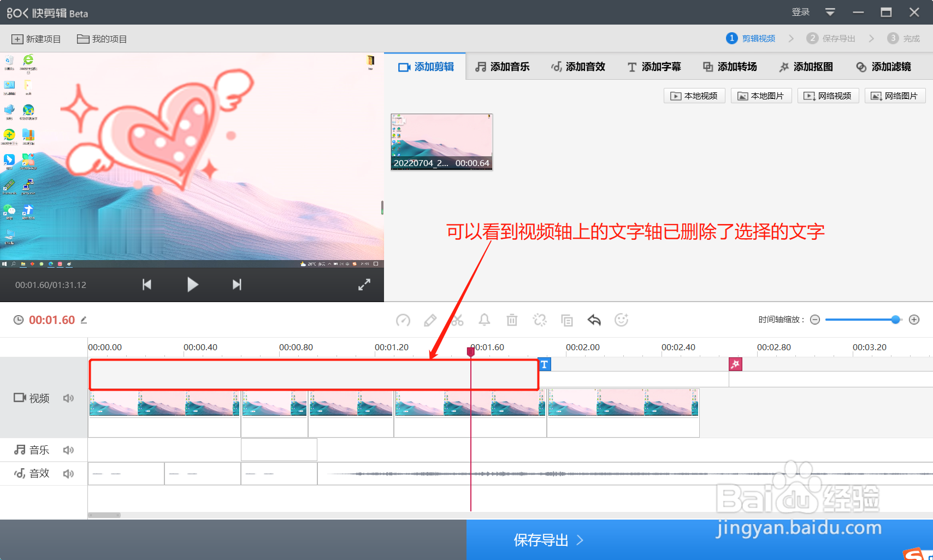Screen dimensions: 933x560
Task: Select the 20220704 video clip thumbnail
Action: point(442,142)
